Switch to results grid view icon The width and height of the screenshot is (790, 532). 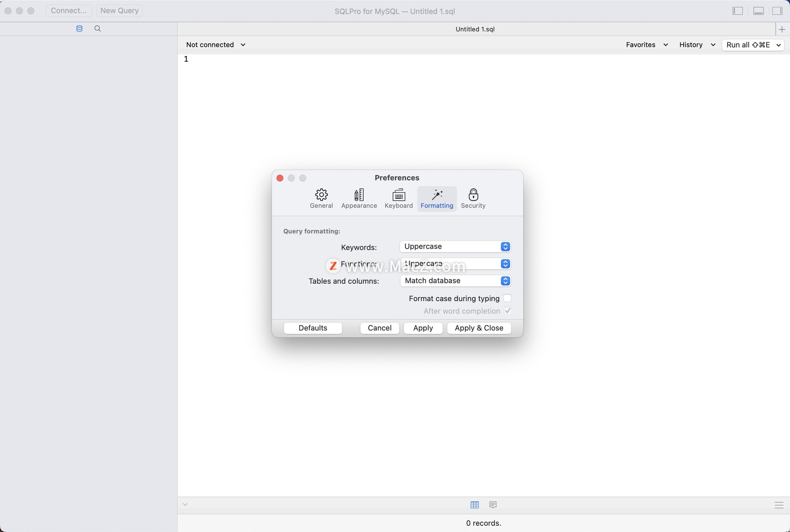[474, 505]
